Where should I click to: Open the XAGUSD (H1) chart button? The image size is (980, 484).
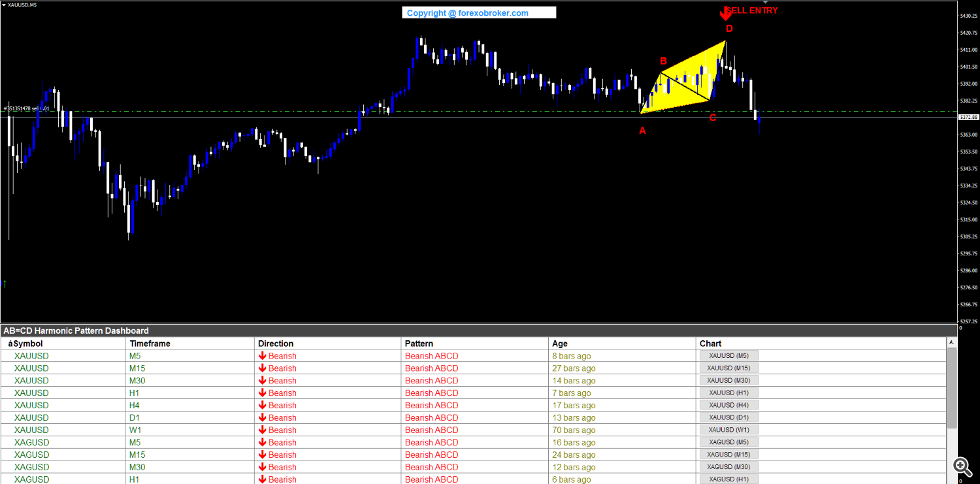tap(729, 479)
